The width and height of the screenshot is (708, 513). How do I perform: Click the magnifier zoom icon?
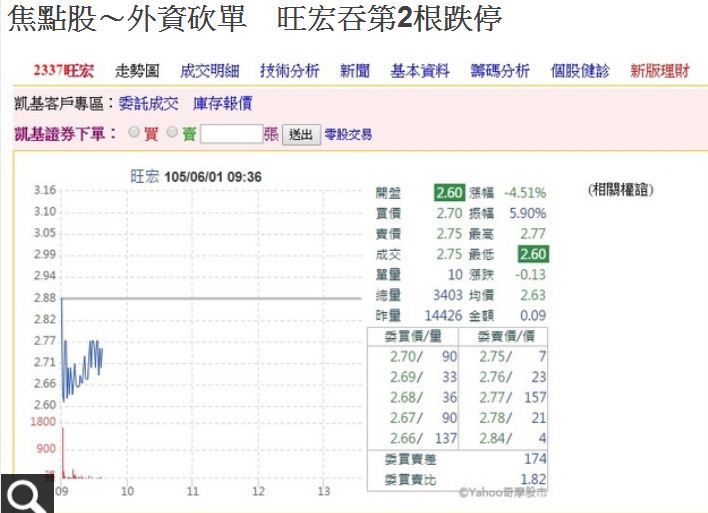pyautogui.click(x=27, y=494)
